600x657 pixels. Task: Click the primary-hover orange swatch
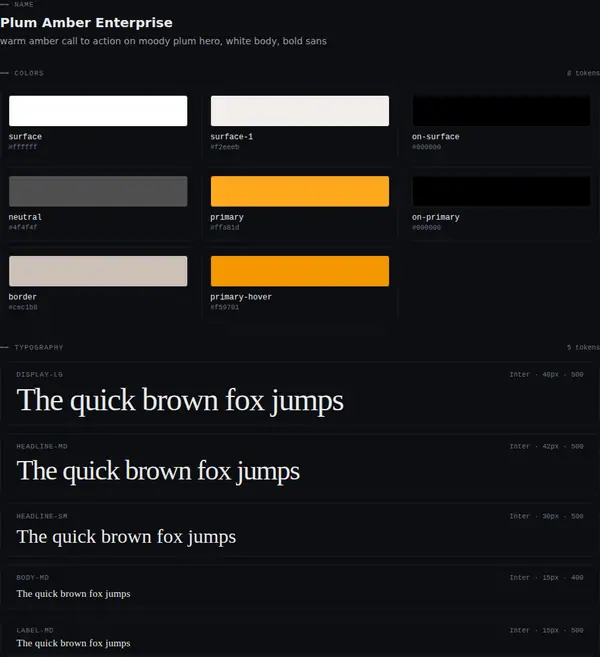pos(300,272)
